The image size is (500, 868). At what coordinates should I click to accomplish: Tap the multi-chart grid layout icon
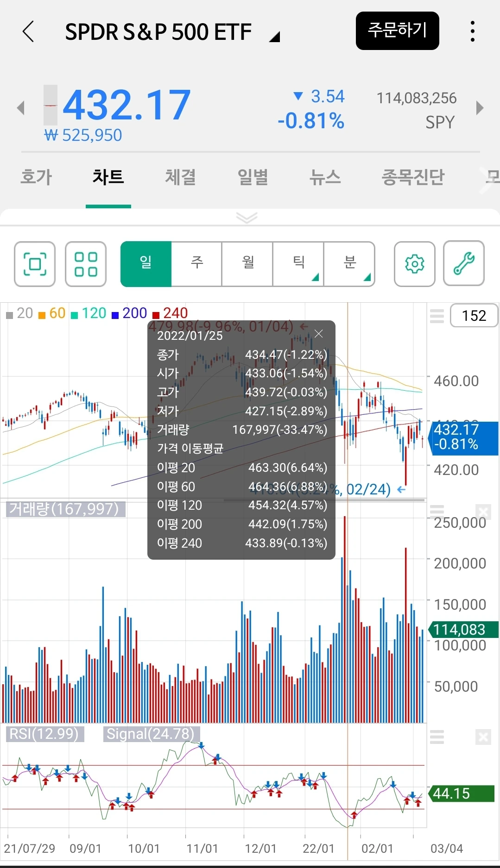pyautogui.click(x=86, y=264)
